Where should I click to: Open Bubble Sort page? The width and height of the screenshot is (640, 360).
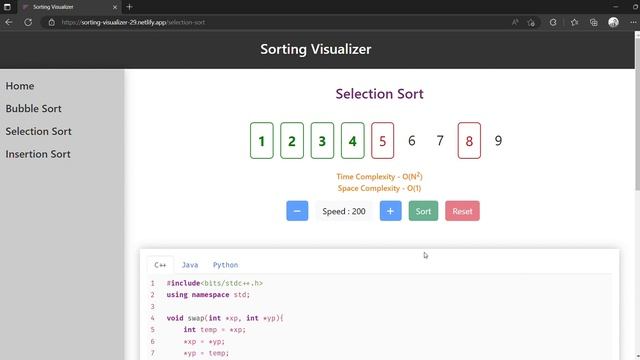[x=33, y=109]
